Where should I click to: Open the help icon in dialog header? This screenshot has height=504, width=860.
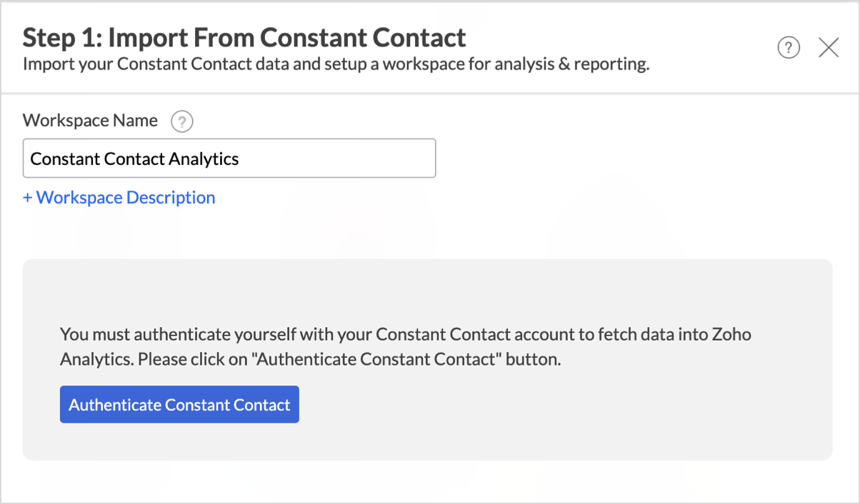point(789,48)
